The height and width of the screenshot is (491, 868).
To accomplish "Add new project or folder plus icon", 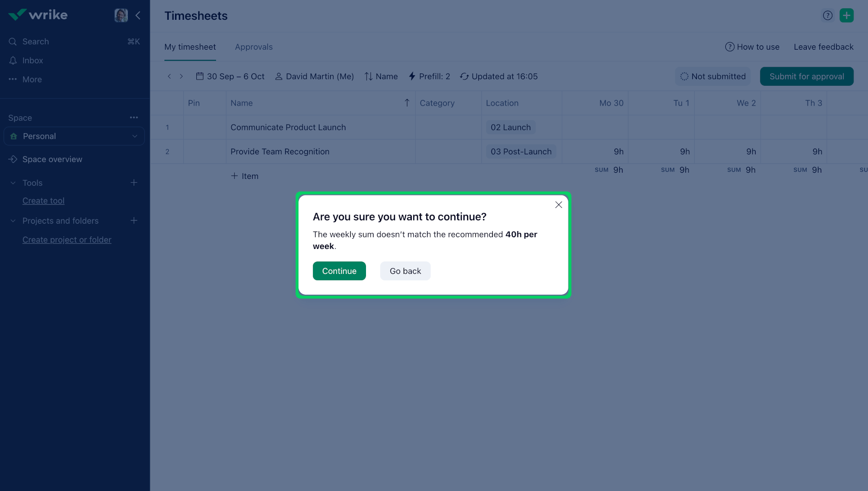I will (134, 221).
